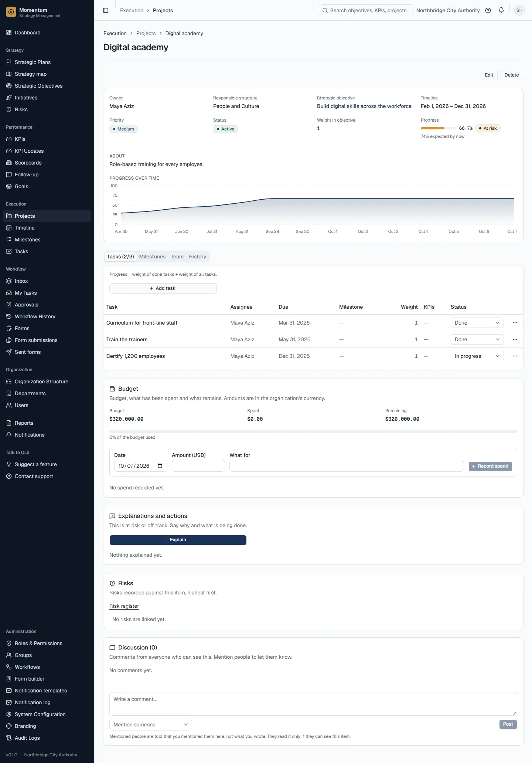532x763 pixels.
Task: Open the help question-mark icon
Action: coord(488,10)
